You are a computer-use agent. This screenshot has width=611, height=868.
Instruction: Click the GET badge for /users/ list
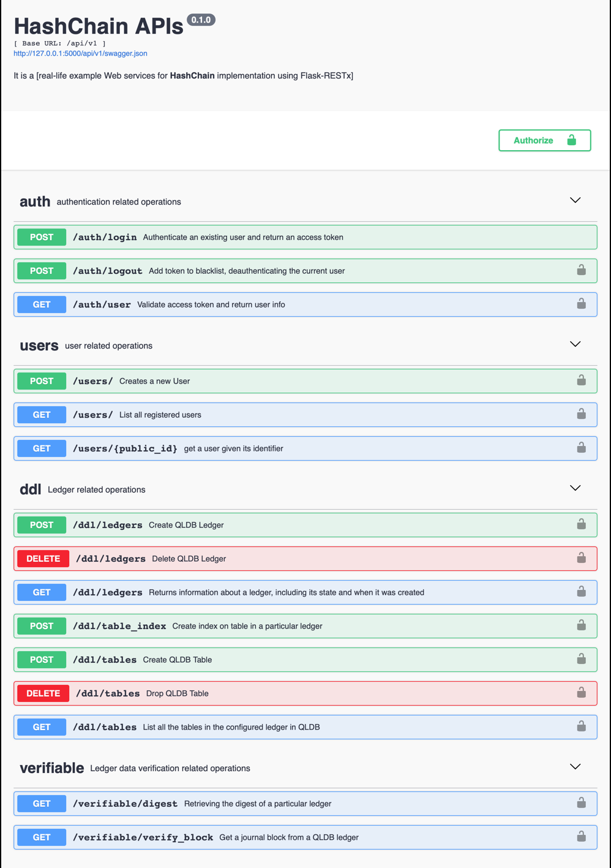pyautogui.click(x=42, y=415)
